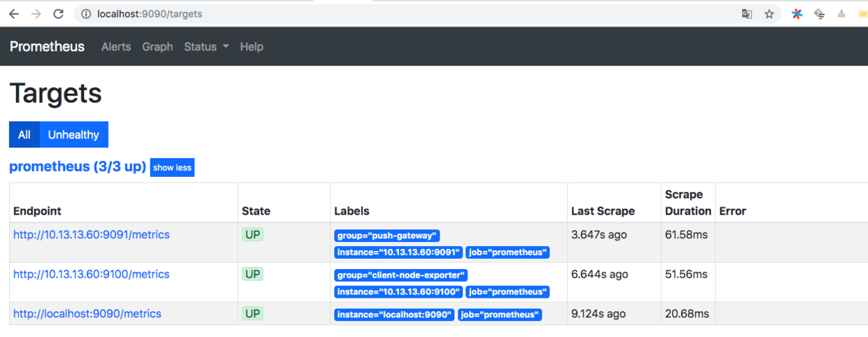Click the instance="10.13.13.60:9100" label
The height and width of the screenshot is (337, 868).
pos(398,292)
